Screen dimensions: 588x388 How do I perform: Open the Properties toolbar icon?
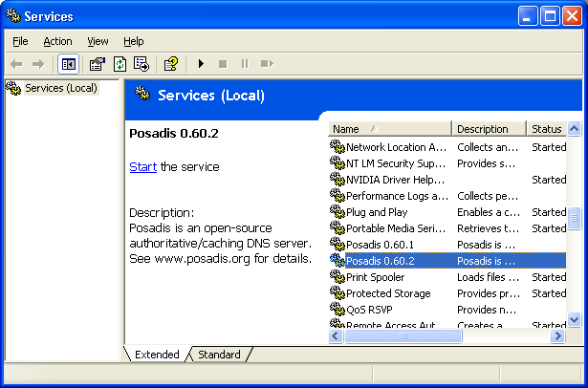[x=97, y=64]
